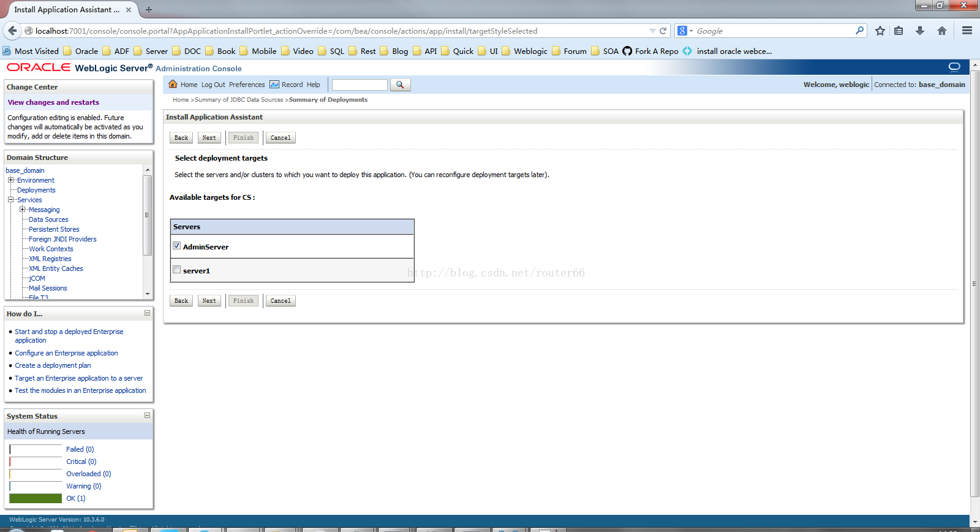Open the Quick bookmark folder

[457, 51]
